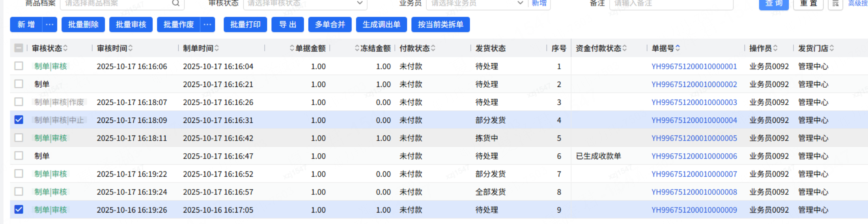Sort by audit status column arrows
The width and height of the screenshot is (868, 224).
point(65,48)
